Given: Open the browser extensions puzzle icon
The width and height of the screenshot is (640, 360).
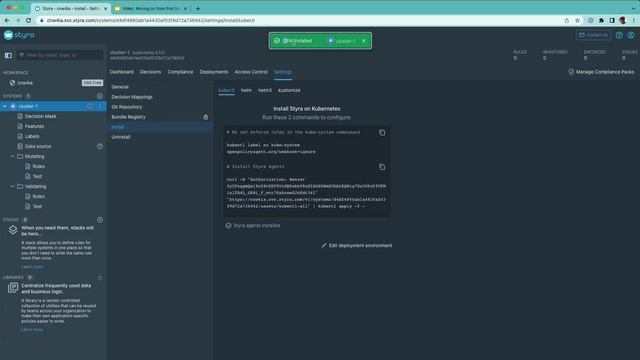Looking at the screenshot, I should (x=601, y=20).
